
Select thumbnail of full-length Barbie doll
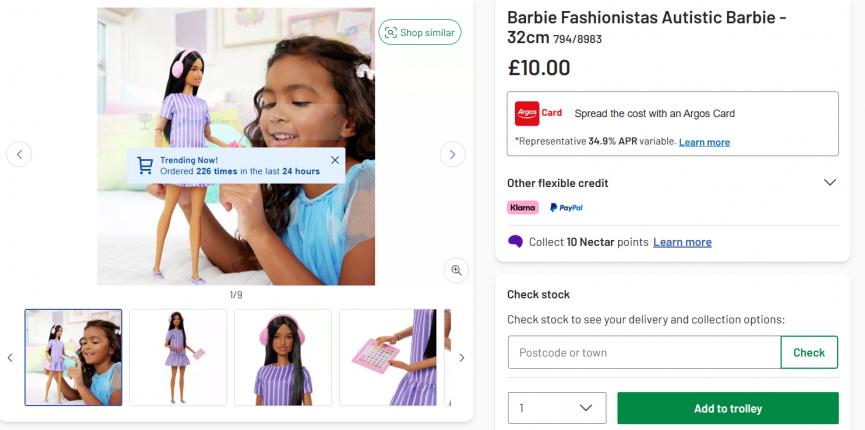click(x=178, y=357)
